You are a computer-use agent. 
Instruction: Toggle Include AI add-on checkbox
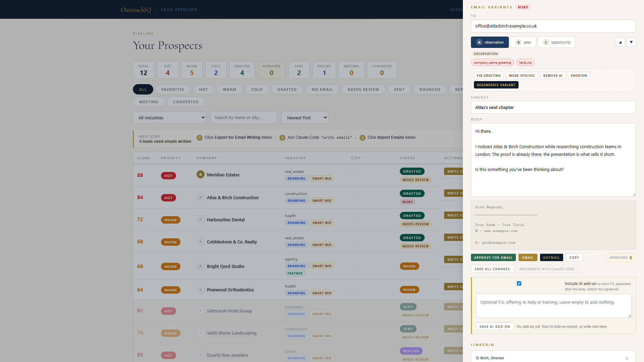click(x=519, y=284)
